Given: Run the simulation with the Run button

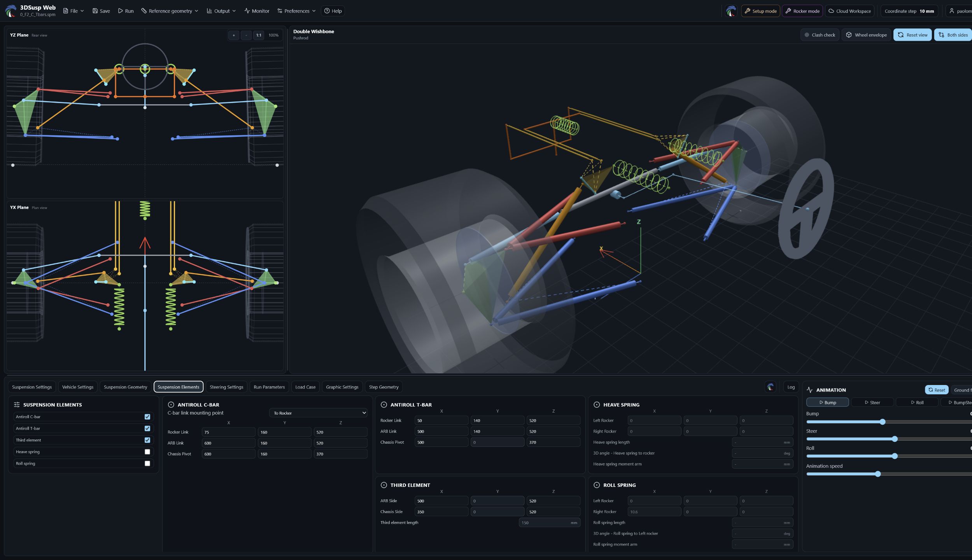Looking at the screenshot, I should point(126,11).
